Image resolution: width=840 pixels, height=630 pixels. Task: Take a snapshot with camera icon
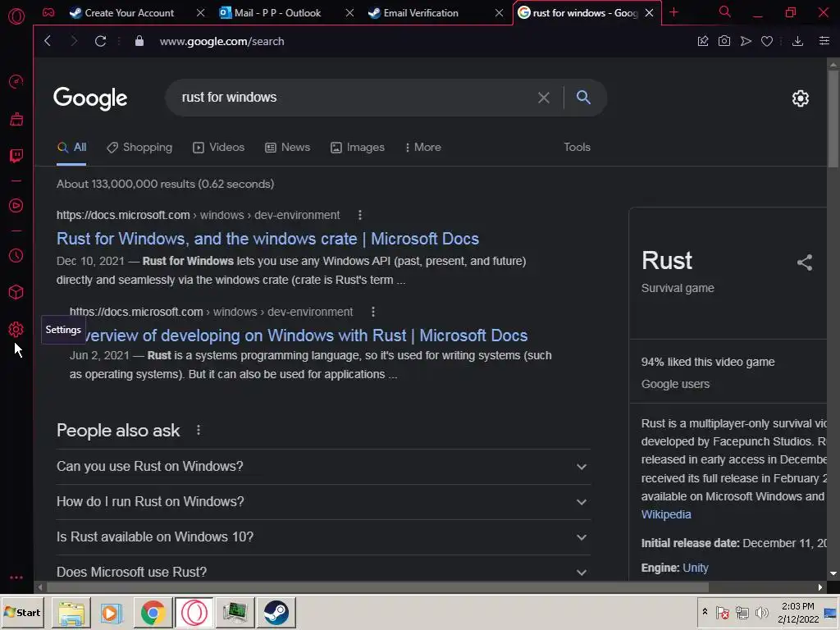click(724, 41)
